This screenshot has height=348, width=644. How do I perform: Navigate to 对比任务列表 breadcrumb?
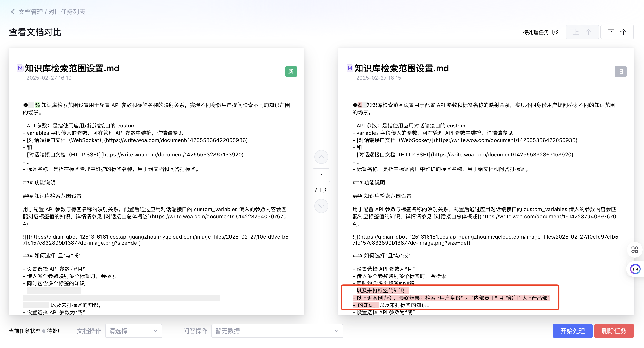(67, 12)
